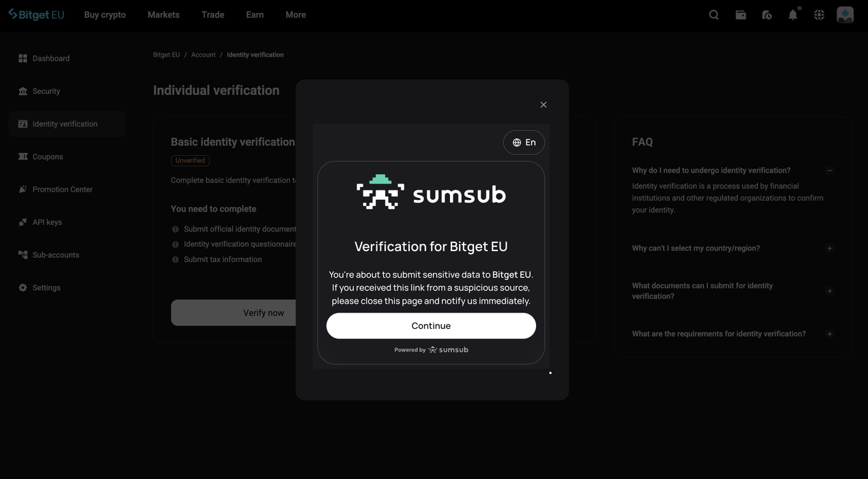Screen dimensions: 868x479
Task: Click the Settings gear icon in the sidebar
Action: [23, 288]
